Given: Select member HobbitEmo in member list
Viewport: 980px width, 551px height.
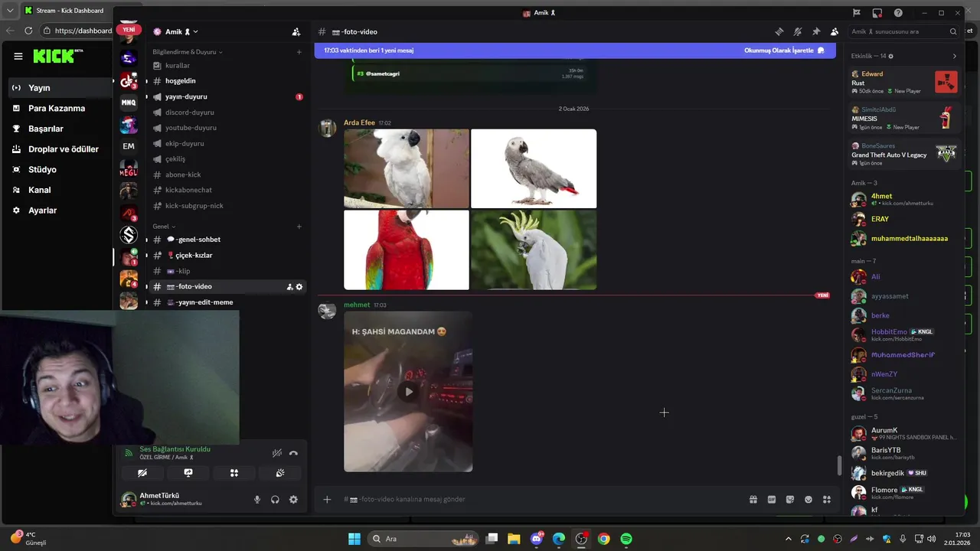Looking at the screenshot, I should [905, 335].
